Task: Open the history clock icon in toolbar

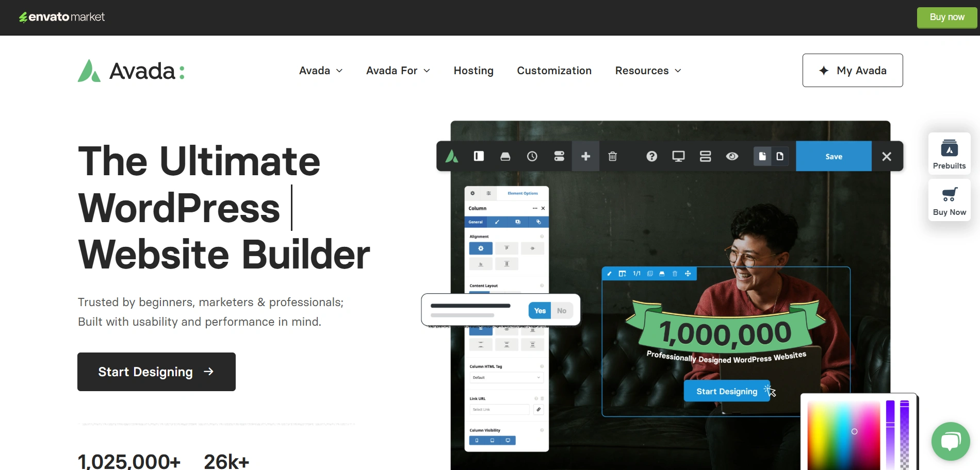Action: coord(532,156)
